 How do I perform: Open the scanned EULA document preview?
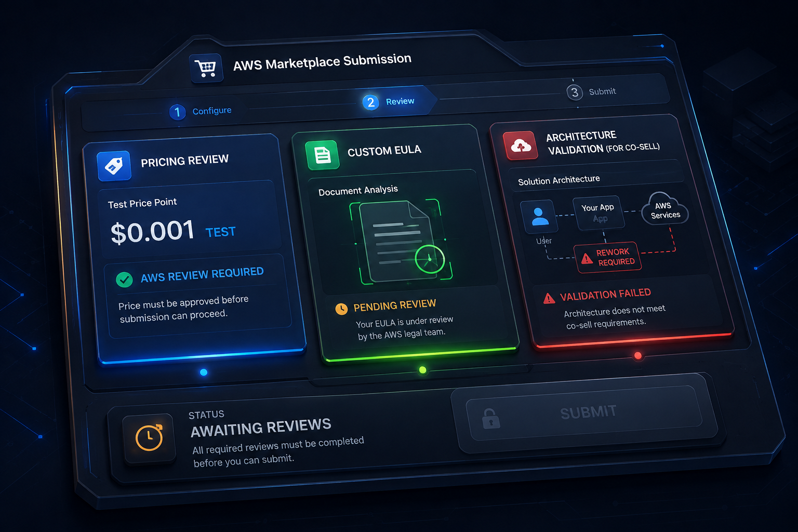coord(400,242)
